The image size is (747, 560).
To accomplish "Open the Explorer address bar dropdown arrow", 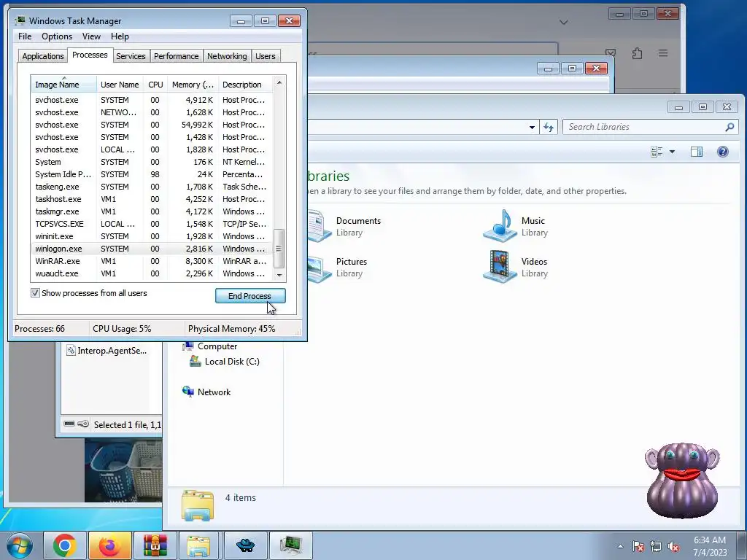I will pos(532,127).
